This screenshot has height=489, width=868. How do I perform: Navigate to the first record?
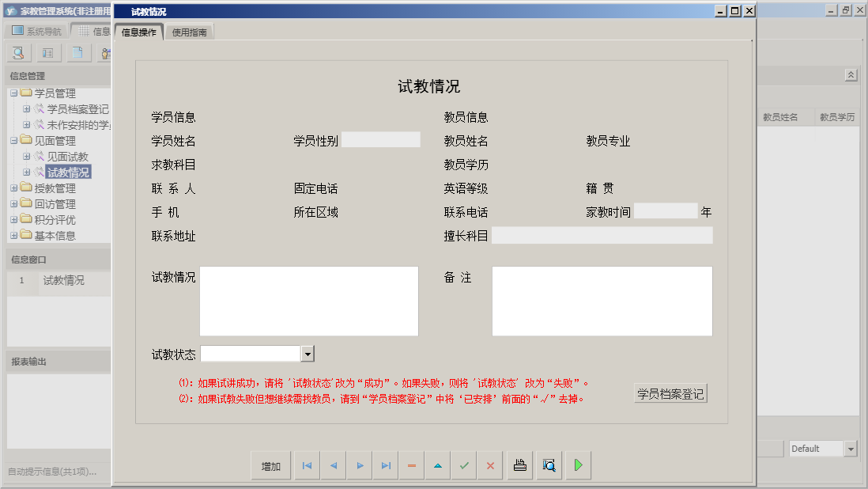307,465
